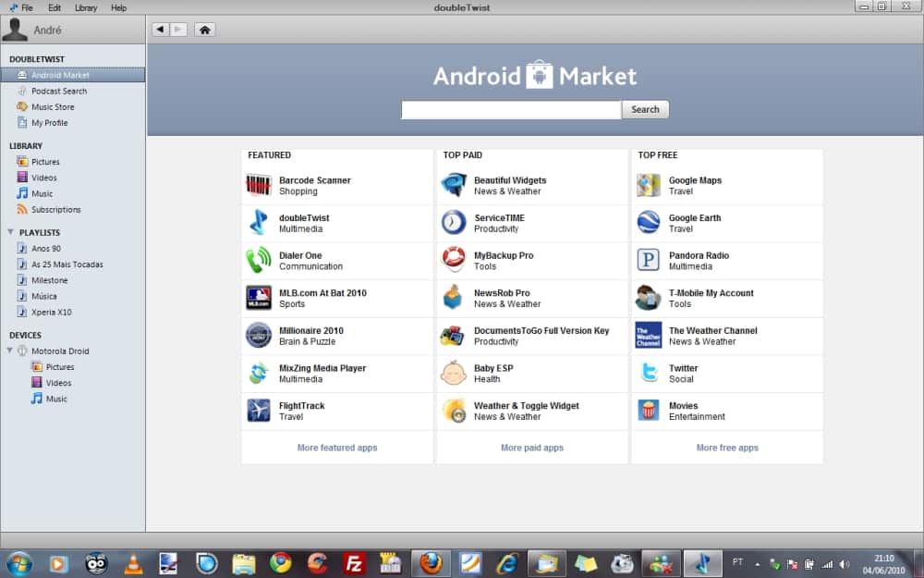Select the Beautiful Widgets app icon

453,185
